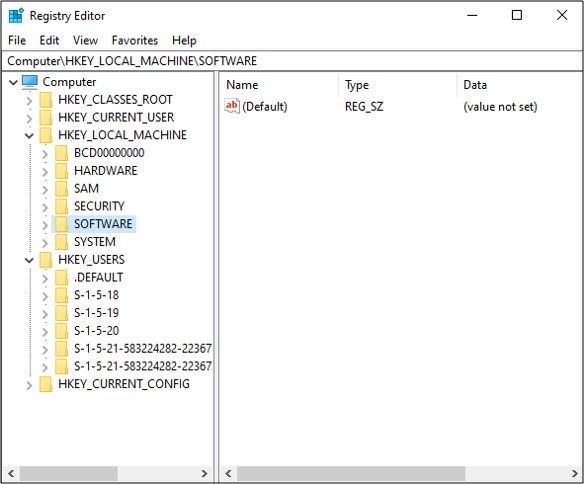This screenshot has height=484, width=584.
Task: Click left arrow of tree pane scrollbar
Action: (11, 474)
